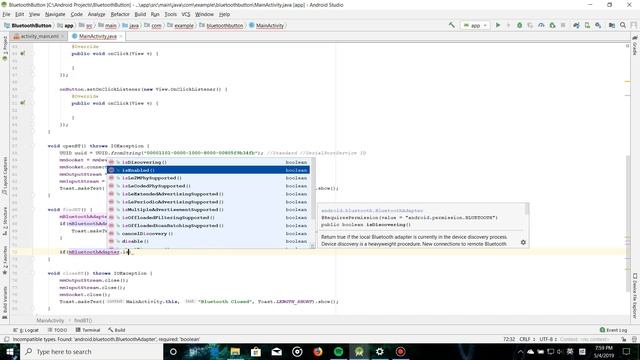Choose disable() from the autocomplete list
Image resolution: width=640 pixels, height=360 pixels.
pos(208,241)
